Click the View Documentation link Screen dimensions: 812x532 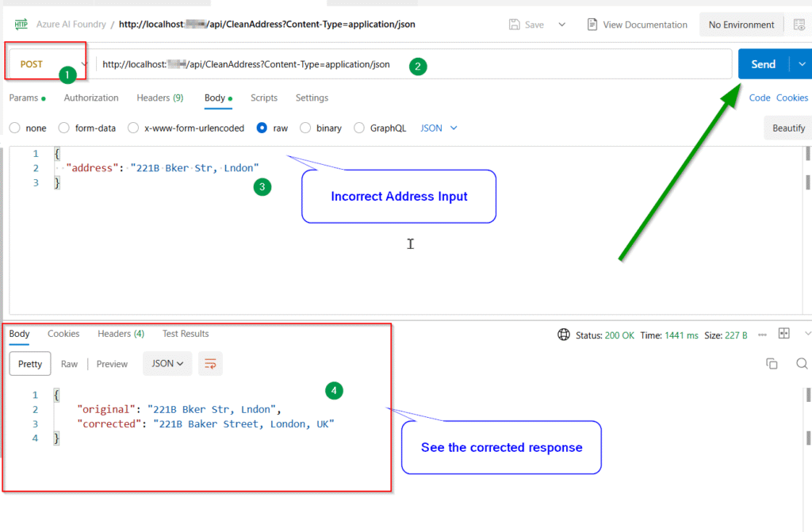pyautogui.click(x=645, y=25)
